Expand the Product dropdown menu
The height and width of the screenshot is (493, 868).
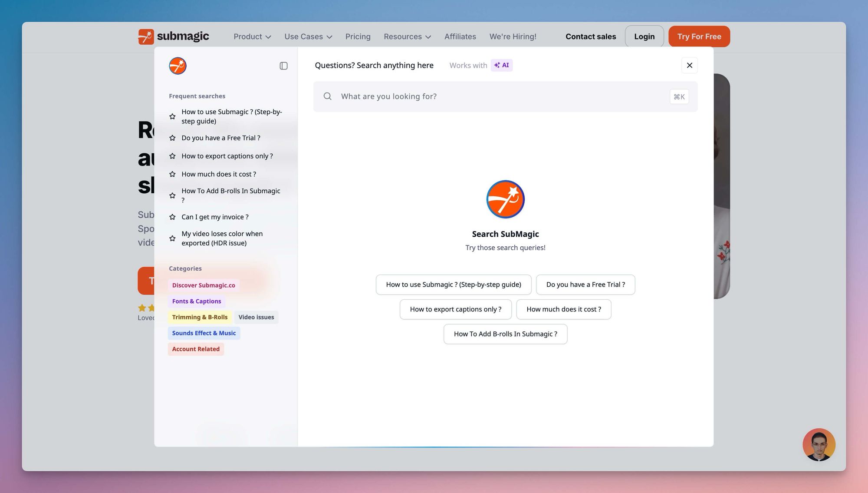pos(252,37)
